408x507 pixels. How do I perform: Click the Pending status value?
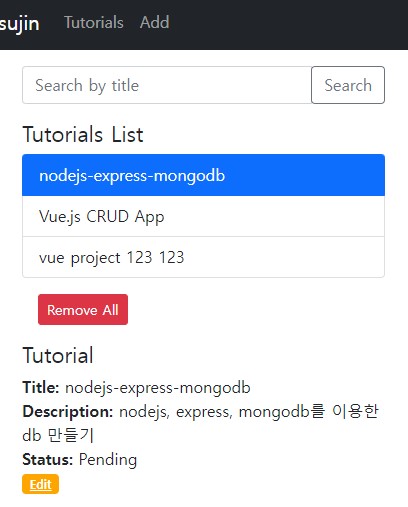[x=108, y=460]
